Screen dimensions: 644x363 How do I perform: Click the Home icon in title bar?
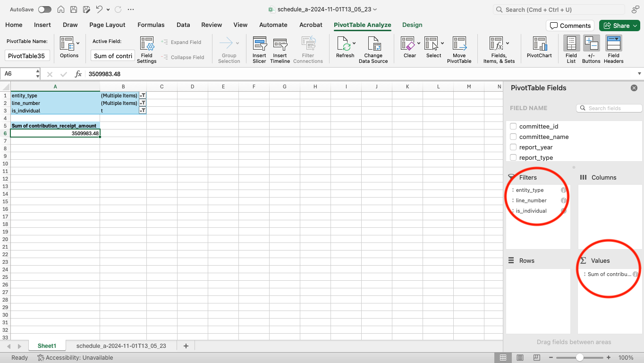(61, 9)
